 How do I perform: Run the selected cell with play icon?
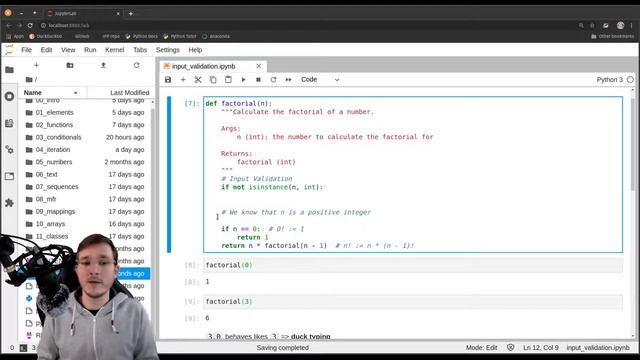243,80
